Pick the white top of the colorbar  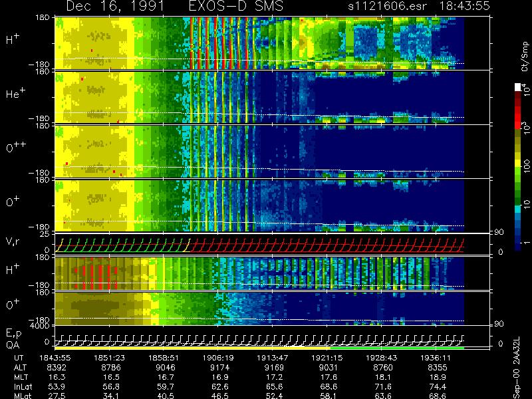[518, 87]
